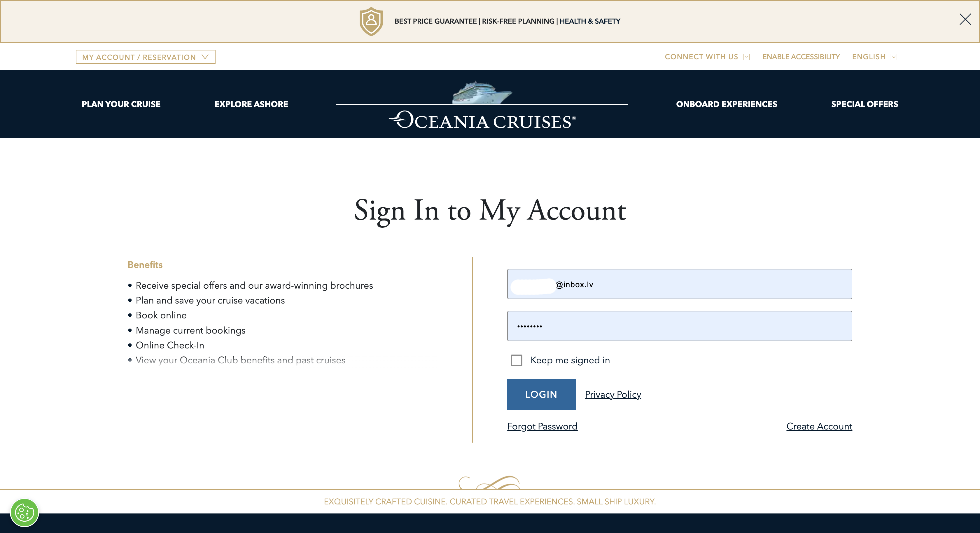Open the Explore Ashore menu

coord(251,104)
